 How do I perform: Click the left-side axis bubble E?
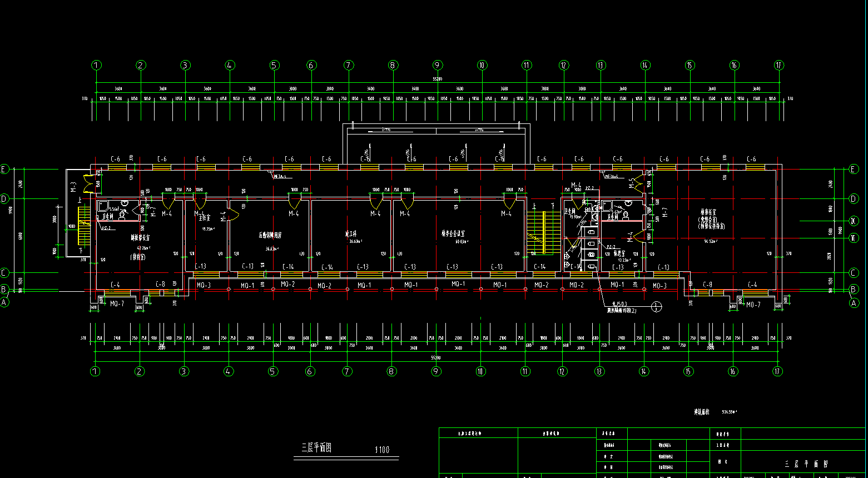point(4,170)
